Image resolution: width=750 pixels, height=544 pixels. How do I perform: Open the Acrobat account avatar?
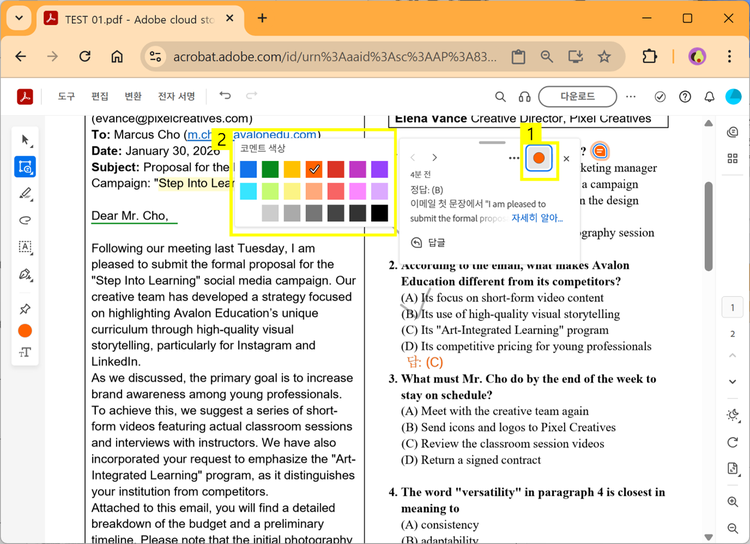[733, 97]
